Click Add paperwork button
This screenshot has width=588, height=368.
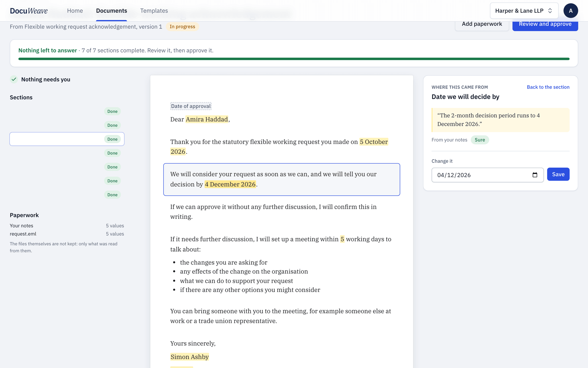point(482,24)
